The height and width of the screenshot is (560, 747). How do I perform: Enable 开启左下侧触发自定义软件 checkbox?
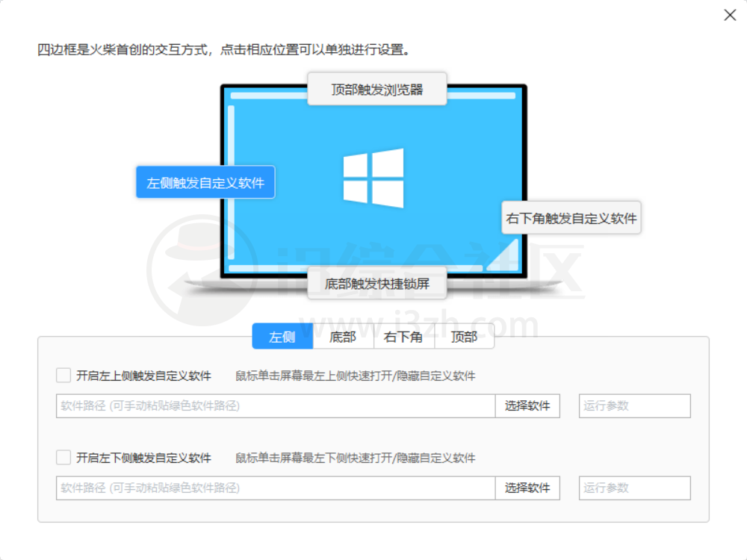63,458
